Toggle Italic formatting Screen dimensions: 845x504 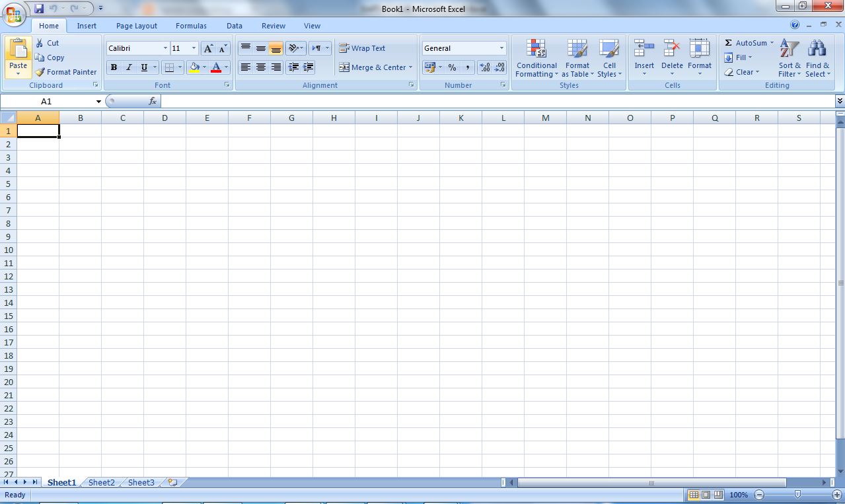[x=129, y=67]
